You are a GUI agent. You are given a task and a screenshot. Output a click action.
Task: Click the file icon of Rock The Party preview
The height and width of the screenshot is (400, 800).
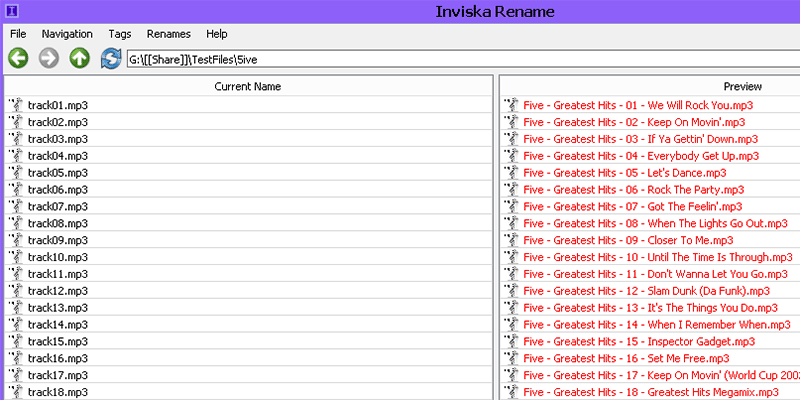[512, 189]
